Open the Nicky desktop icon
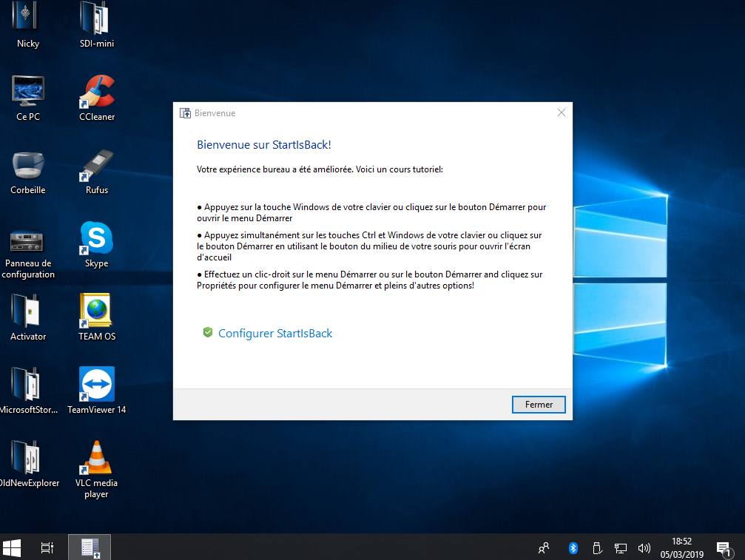 [x=27, y=24]
